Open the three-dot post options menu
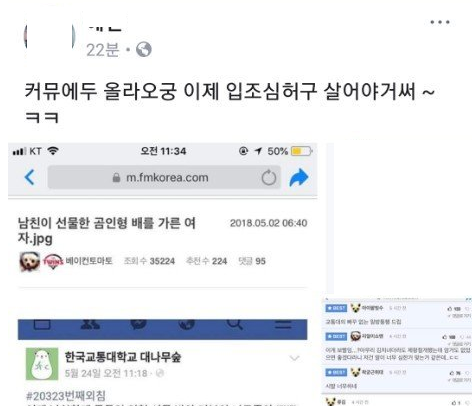 (440, 22)
